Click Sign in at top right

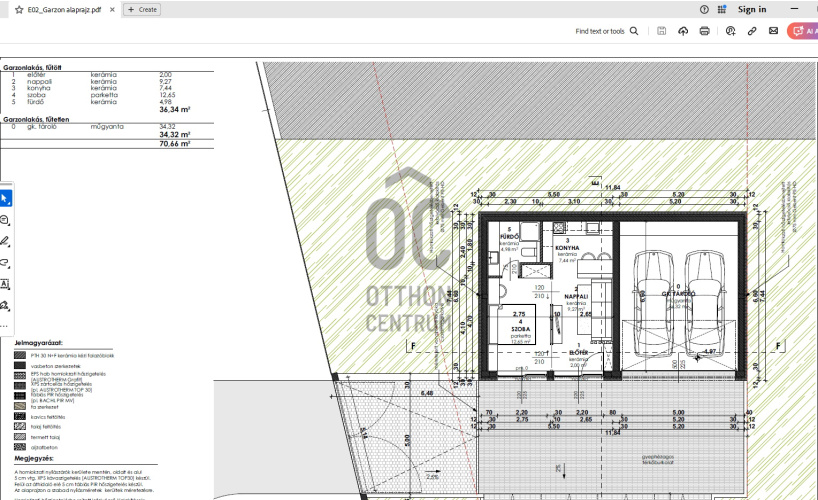[x=751, y=9]
